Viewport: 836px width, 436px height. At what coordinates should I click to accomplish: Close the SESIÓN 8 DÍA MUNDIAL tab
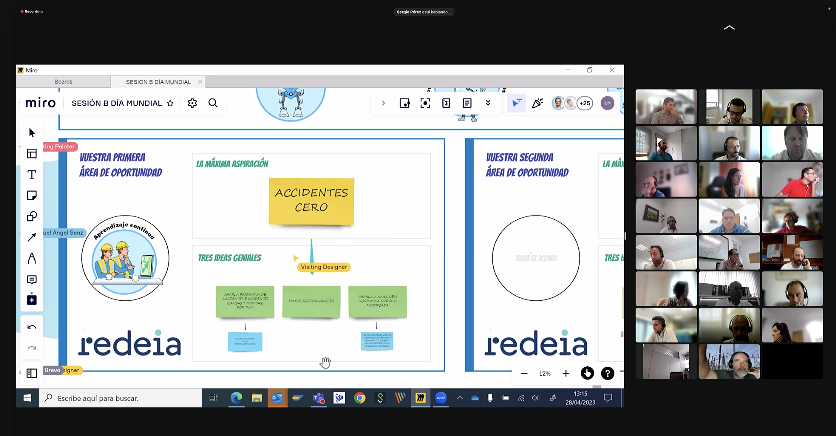pos(200,82)
